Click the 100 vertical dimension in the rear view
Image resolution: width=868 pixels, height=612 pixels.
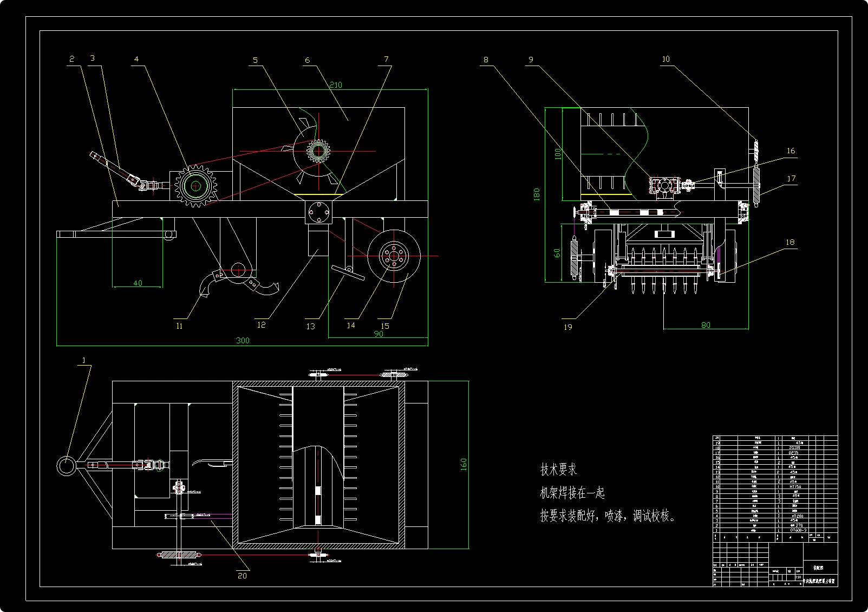558,154
